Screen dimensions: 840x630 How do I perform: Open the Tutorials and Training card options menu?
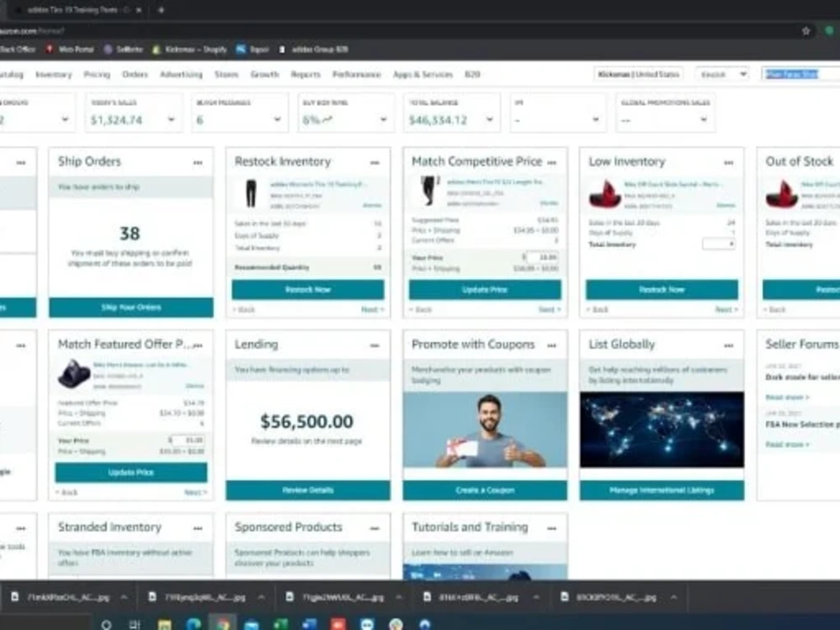pos(552,528)
